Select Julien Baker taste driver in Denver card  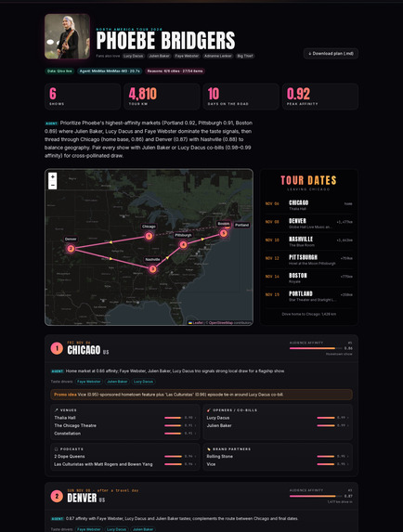[x=143, y=529]
